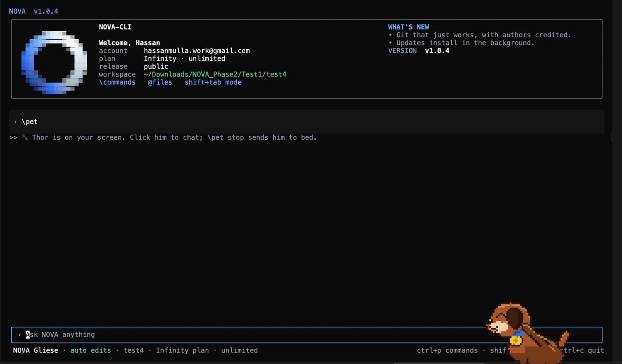Image resolution: width=622 pixels, height=364 pixels.
Task: Click test4 in the status bar
Action: [133, 350]
